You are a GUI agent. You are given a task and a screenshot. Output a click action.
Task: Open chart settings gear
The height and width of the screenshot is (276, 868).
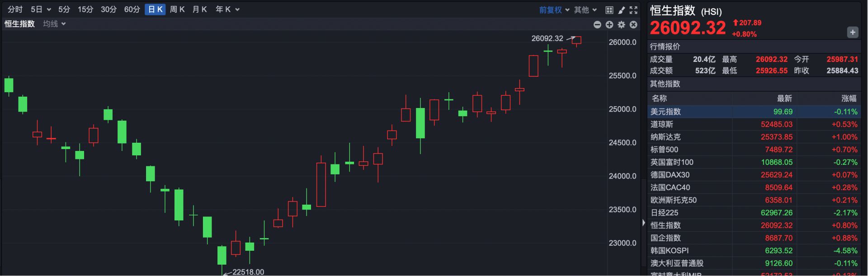click(x=622, y=24)
